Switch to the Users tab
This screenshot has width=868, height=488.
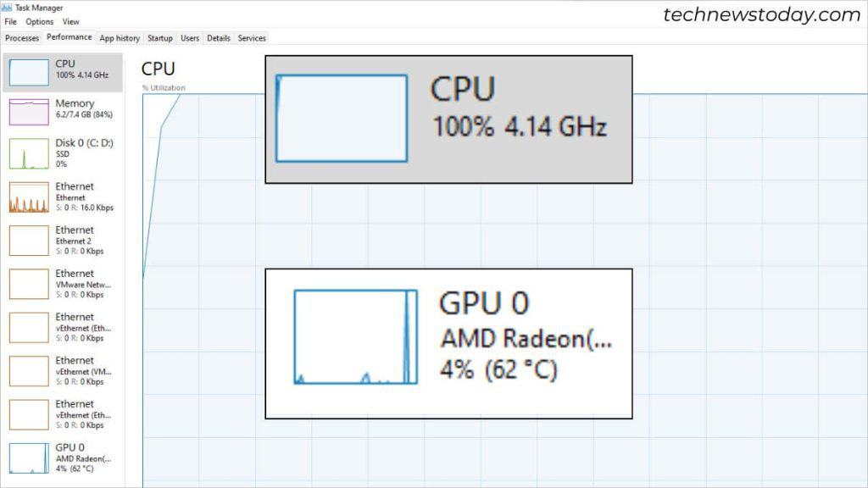point(190,38)
